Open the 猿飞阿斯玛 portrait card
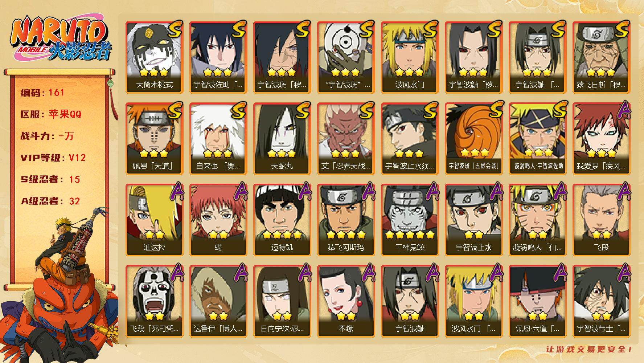This screenshot has width=644, height=363. coord(346,220)
